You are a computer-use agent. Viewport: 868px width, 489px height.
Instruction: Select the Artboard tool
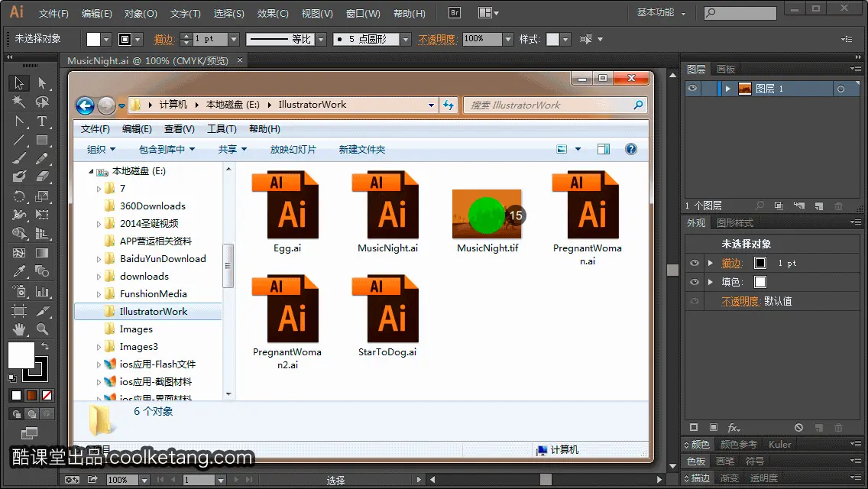click(x=19, y=311)
